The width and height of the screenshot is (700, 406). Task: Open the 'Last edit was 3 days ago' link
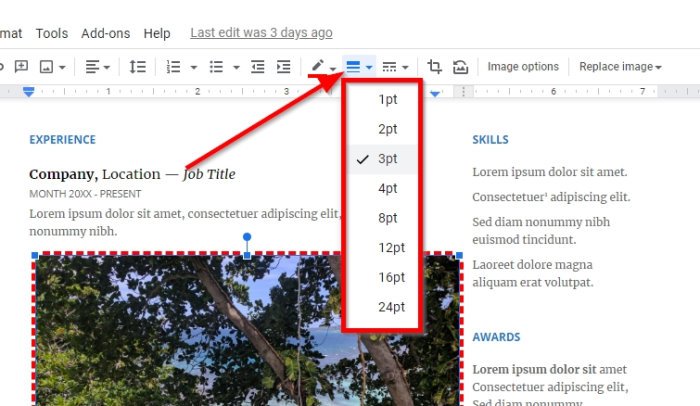pyautogui.click(x=261, y=33)
